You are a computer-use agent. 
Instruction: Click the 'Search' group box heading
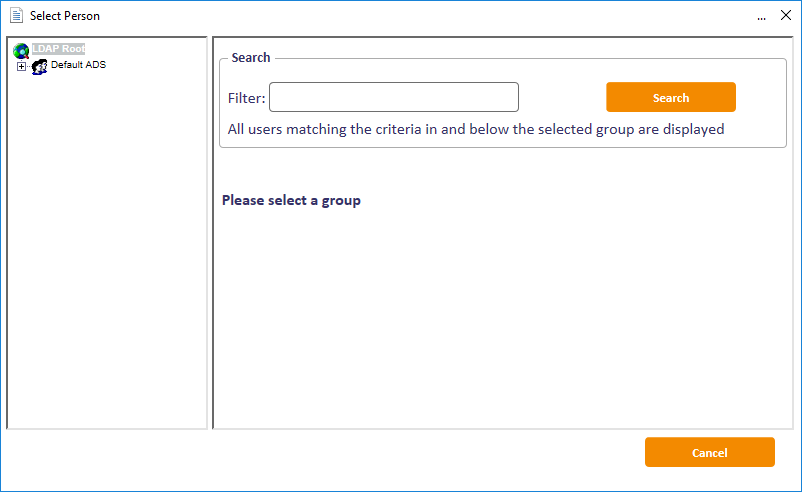pos(250,58)
